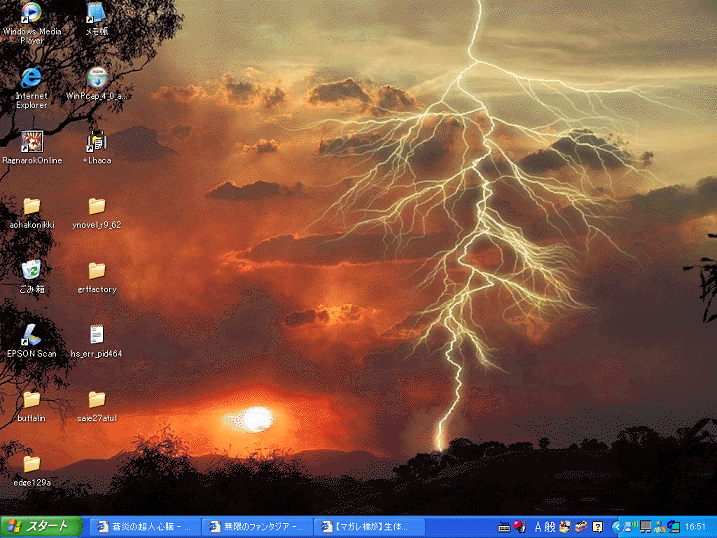Select the hs_err_pid464 text file
The image size is (717, 538).
pos(96,341)
